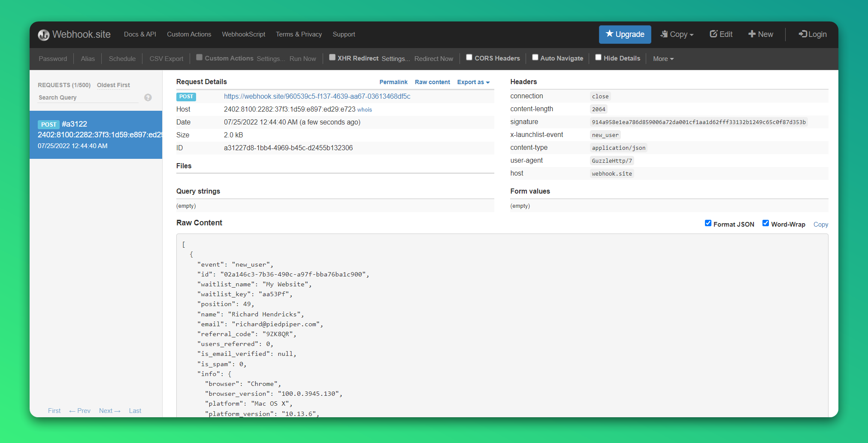Uncheck the Word-Wrap checkbox
The width and height of the screenshot is (868, 443).
tap(765, 223)
